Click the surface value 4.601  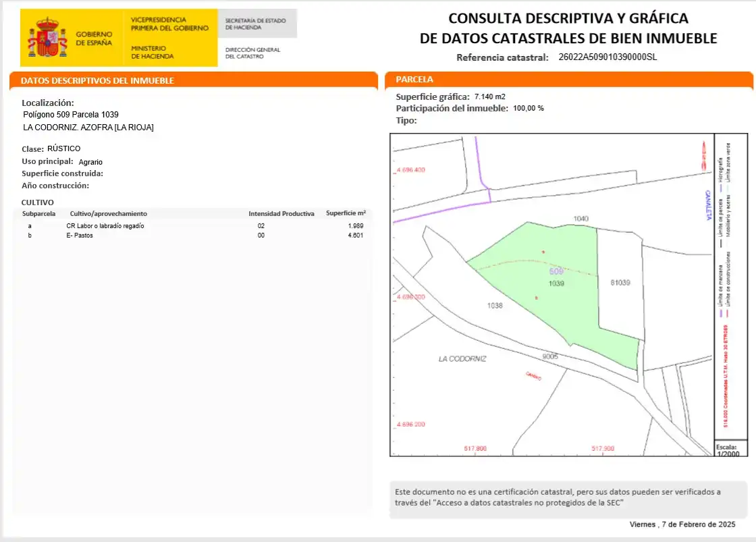(x=356, y=236)
